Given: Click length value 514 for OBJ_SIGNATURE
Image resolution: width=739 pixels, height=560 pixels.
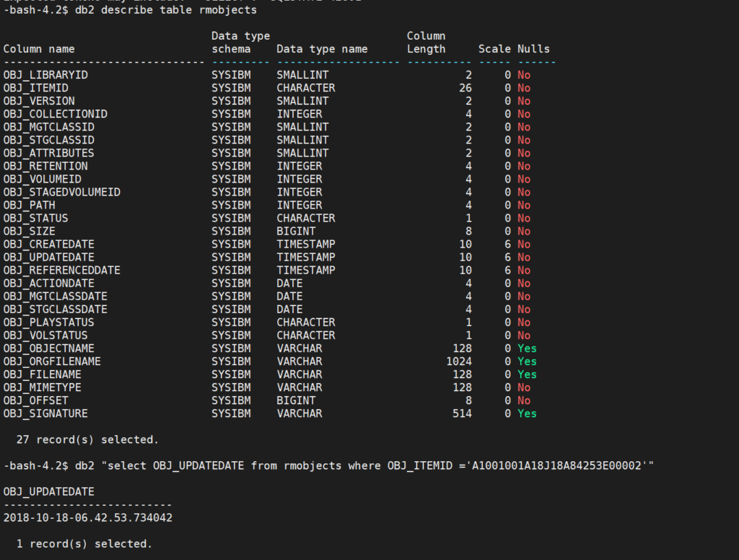Looking at the screenshot, I should tap(463, 414).
